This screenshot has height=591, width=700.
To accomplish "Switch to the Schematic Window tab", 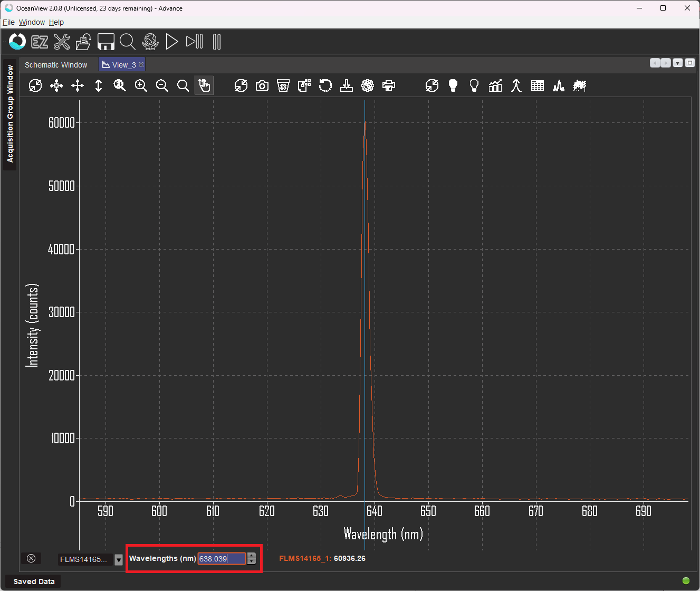I will click(x=56, y=65).
